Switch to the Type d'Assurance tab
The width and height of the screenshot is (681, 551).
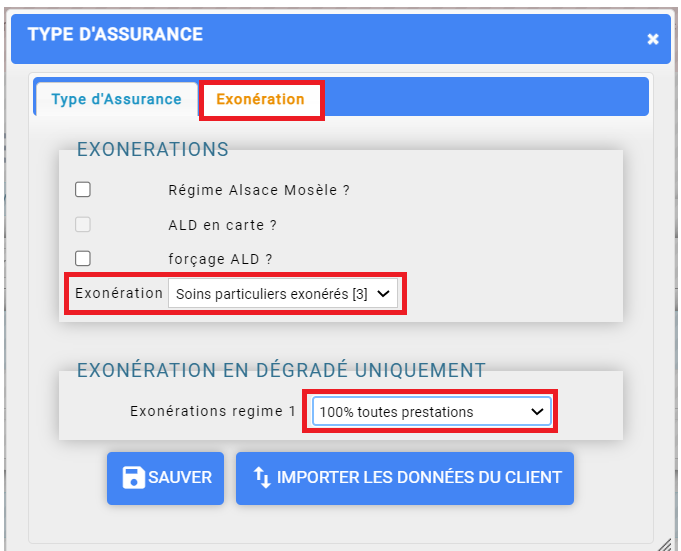[x=116, y=99]
